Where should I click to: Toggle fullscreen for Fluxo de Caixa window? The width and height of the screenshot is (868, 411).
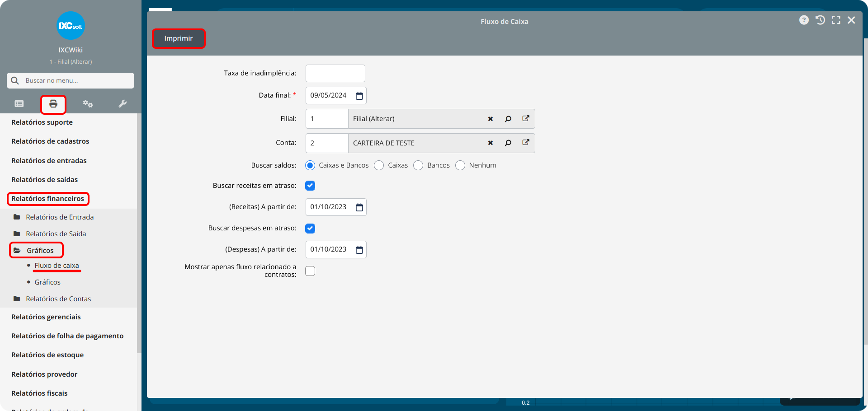click(x=836, y=20)
